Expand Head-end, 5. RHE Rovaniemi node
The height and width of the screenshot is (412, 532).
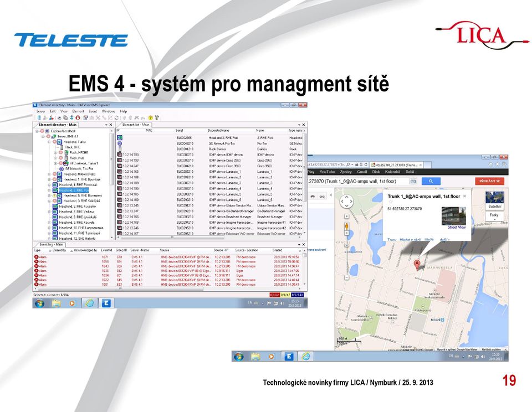click(x=49, y=195)
